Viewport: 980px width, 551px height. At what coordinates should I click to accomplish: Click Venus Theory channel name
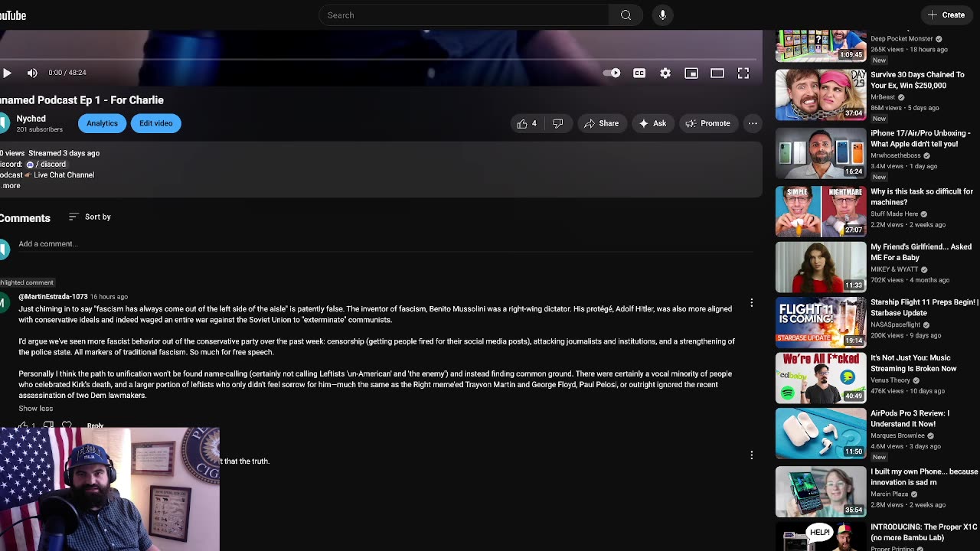pyautogui.click(x=889, y=380)
